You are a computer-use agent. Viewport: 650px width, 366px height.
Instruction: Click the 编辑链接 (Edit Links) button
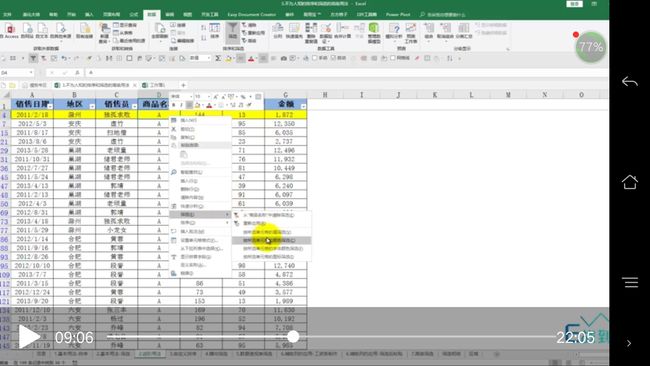tap(181, 41)
